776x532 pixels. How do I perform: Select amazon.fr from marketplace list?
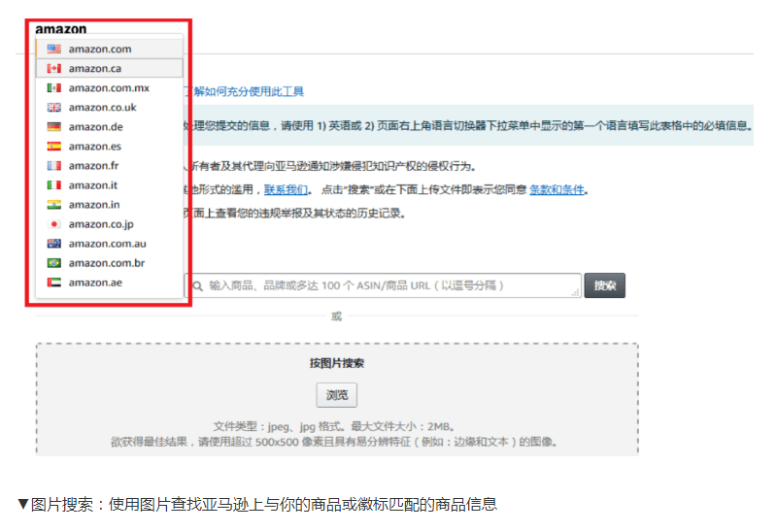93,166
